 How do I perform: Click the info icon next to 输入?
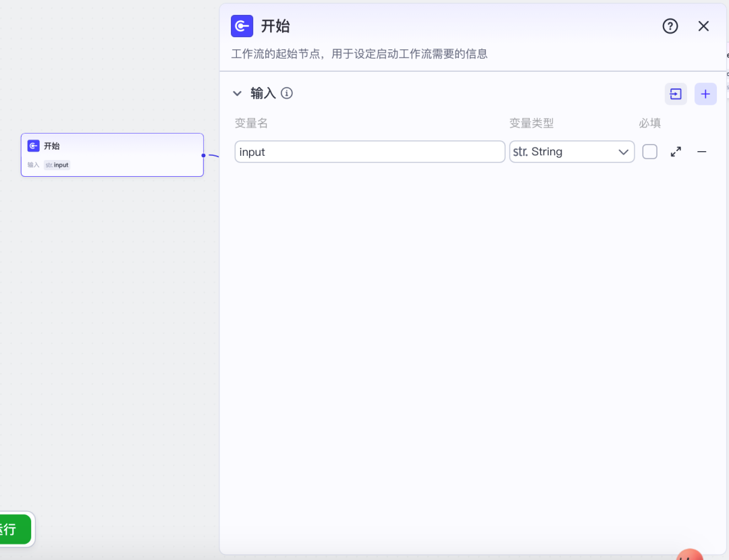coord(287,93)
